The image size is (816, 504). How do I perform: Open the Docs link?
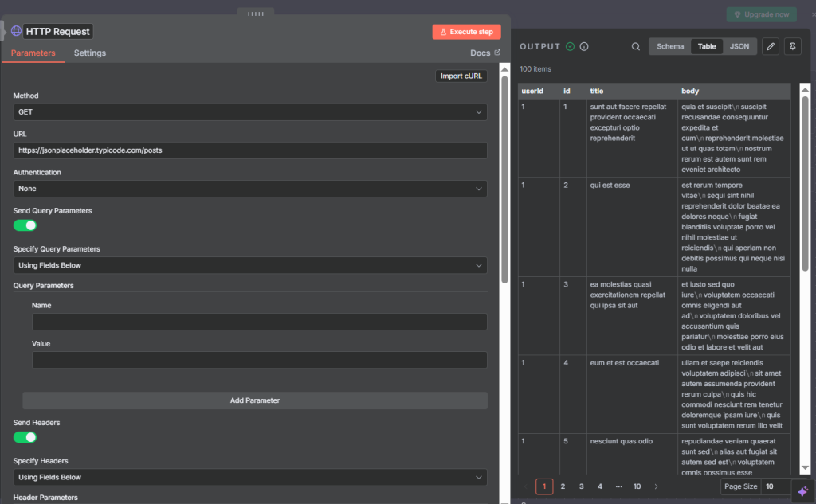(x=485, y=53)
